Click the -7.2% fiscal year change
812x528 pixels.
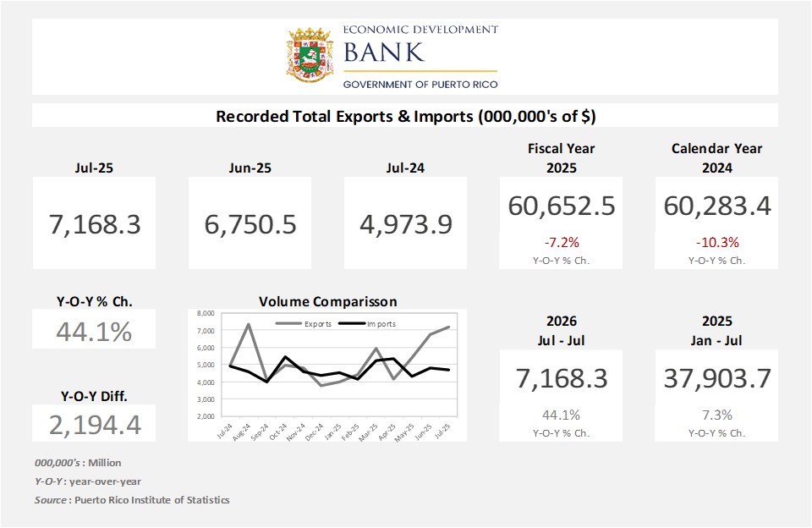tap(561, 241)
